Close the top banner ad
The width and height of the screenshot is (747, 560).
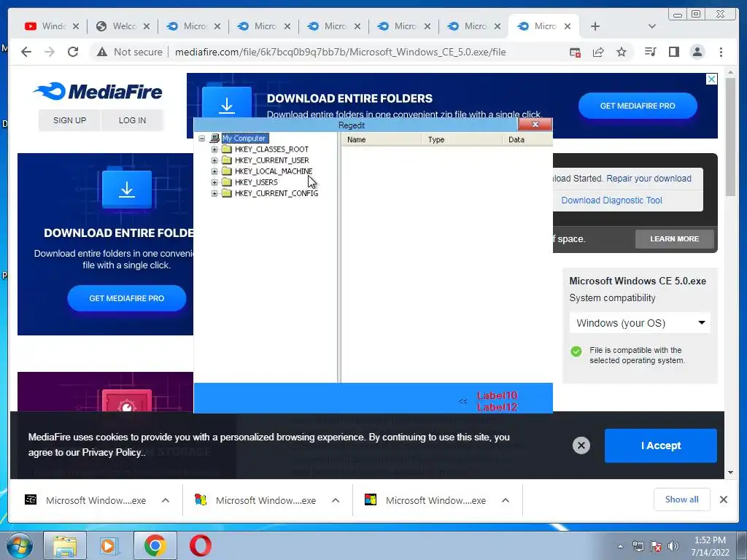[x=711, y=79]
